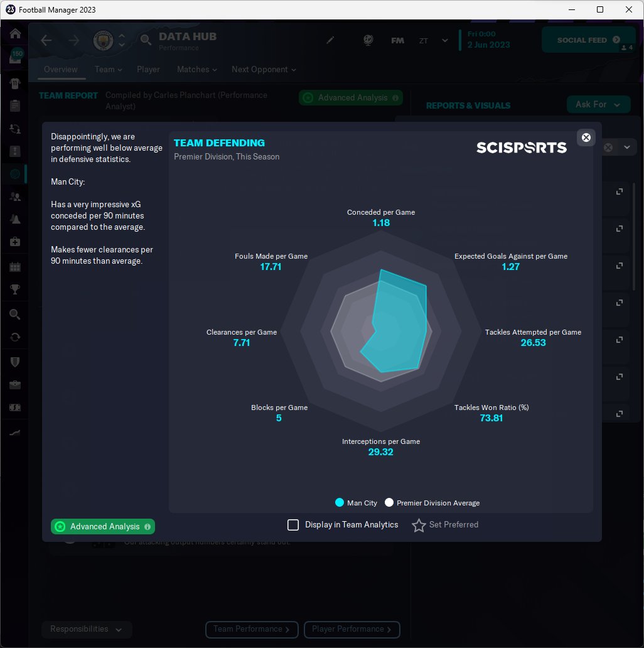644x648 pixels.
Task: Click the Clearances per Game value 7.71
Action: pyautogui.click(x=241, y=343)
